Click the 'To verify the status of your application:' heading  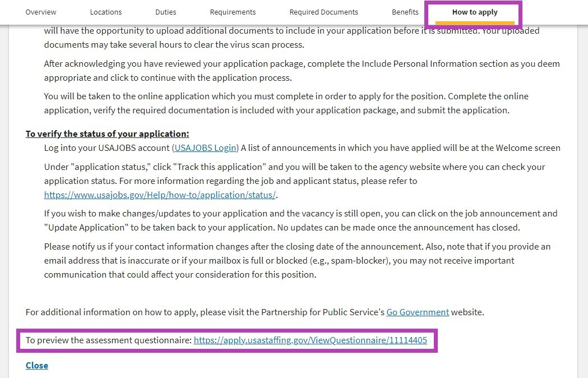click(107, 134)
